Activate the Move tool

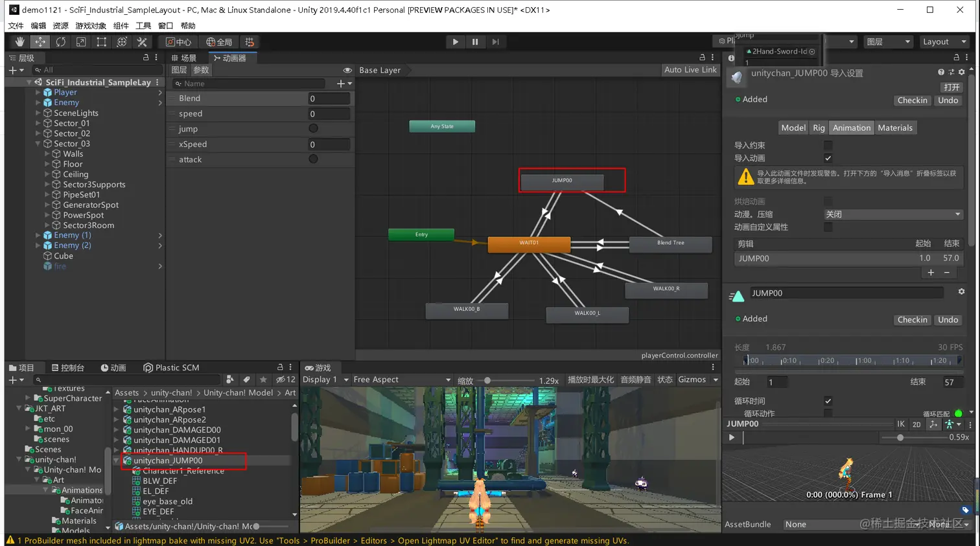tap(40, 41)
